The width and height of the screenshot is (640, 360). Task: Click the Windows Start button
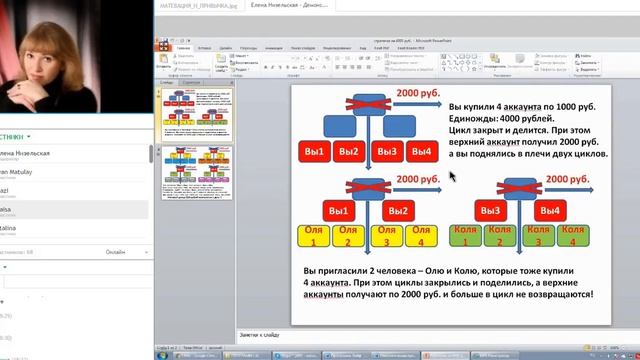pos(162,356)
